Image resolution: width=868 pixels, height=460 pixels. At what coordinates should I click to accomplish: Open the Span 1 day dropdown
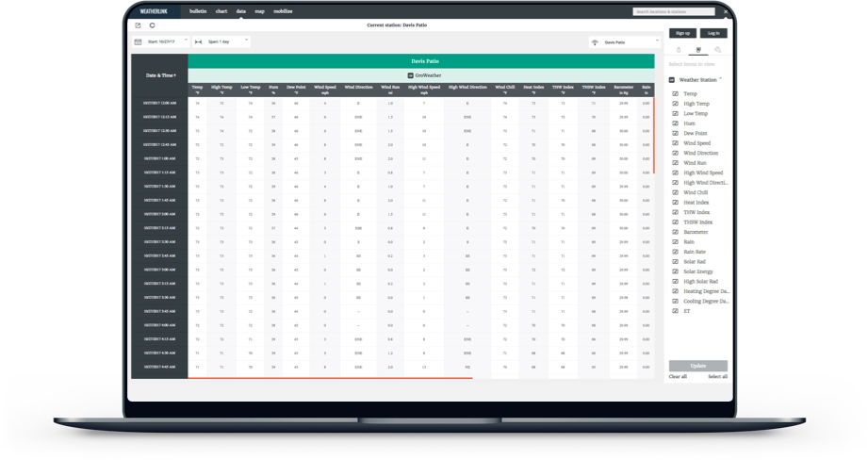(x=247, y=41)
